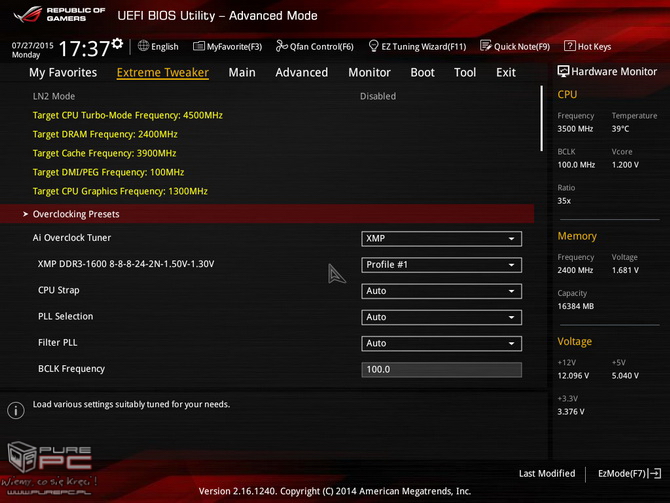Launch EZ Tuning Wizard bulb icon
The image size is (670, 503).
pyautogui.click(x=373, y=46)
